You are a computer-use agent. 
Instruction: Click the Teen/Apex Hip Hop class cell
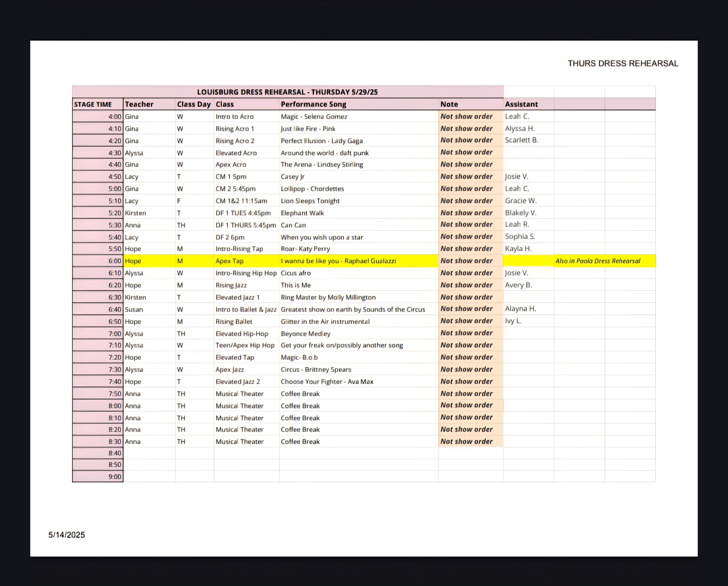point(246,346)
